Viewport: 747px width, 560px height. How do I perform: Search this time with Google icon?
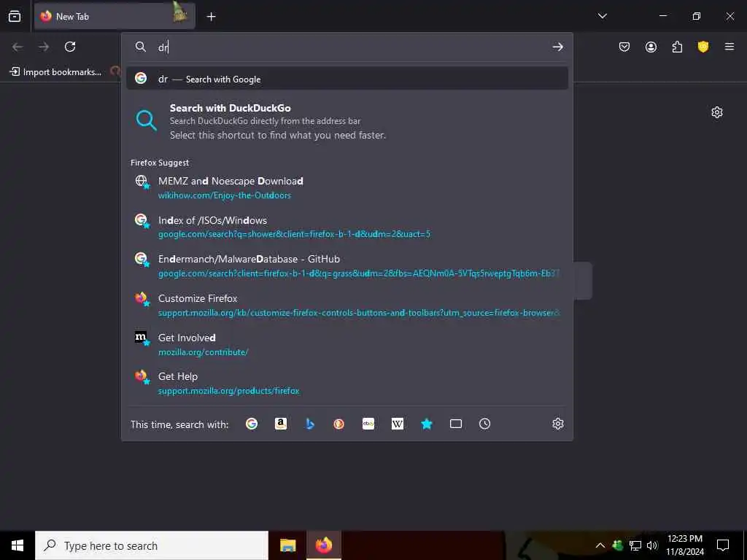[x=252, y=424]
